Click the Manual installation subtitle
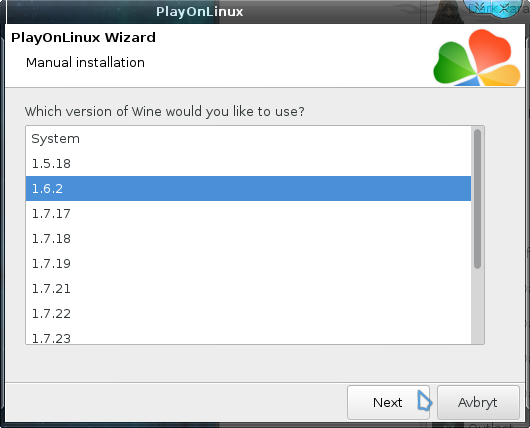This screenshot has width=530, height=428. pyautogui.click(x=85, y=63)
